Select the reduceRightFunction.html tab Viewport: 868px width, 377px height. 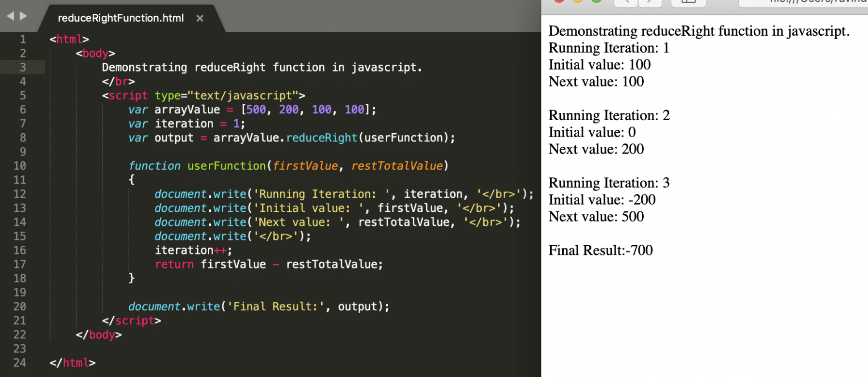tap(121, 18)
